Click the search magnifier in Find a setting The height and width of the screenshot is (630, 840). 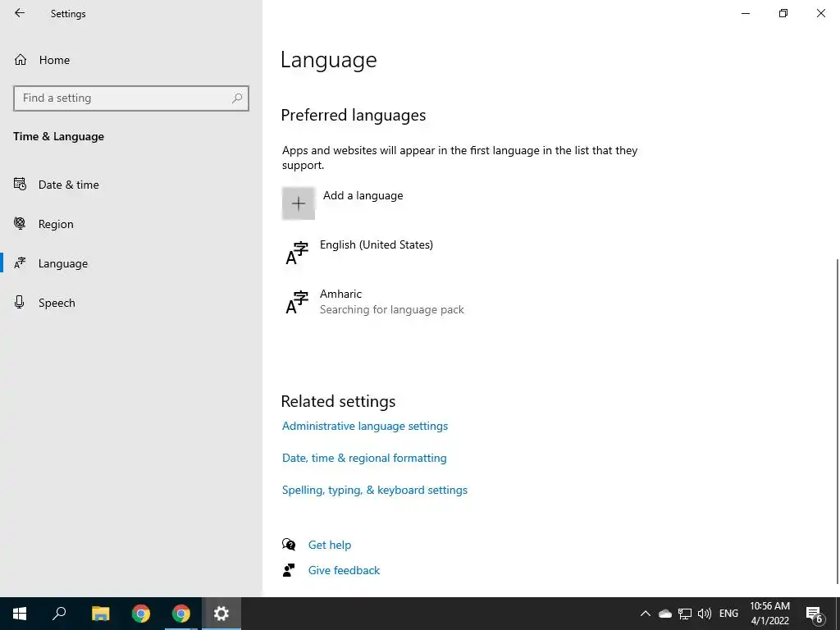click(x=237, y=98)
